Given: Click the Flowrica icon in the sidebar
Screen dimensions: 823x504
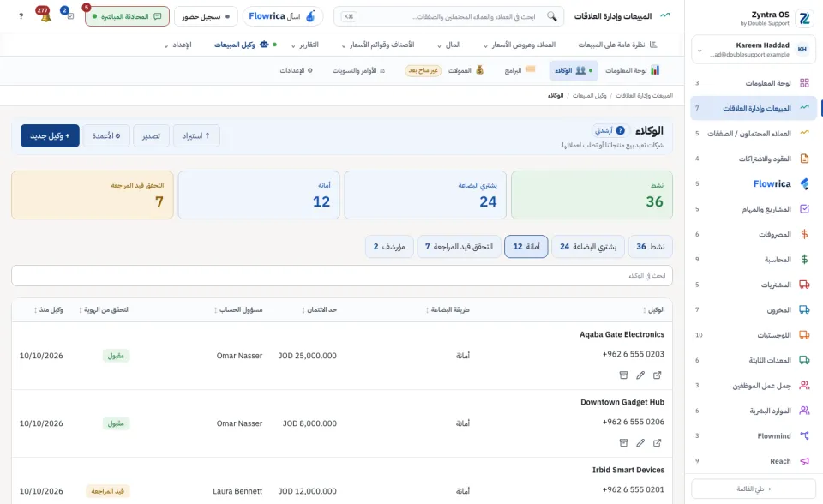Looking at the screenshot, I should coord(804,183).
